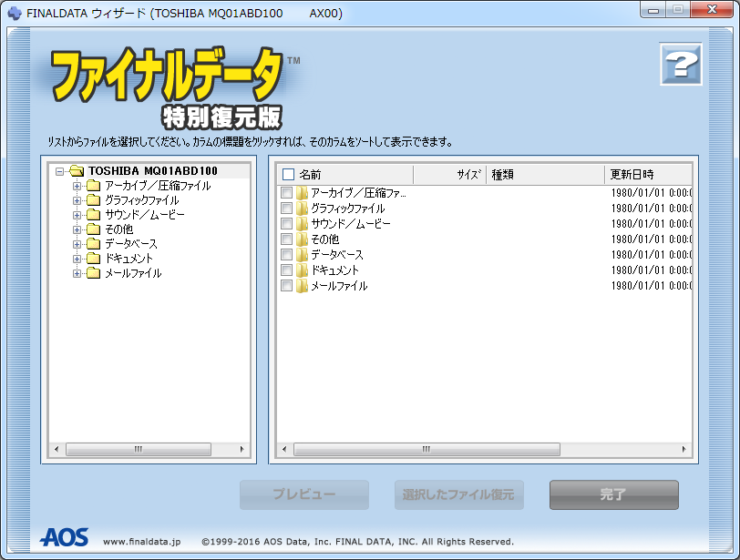Click the グラフィックファイル folder icon in tree
The height and width of the screenshot is (560, 740).
(93, 200)
